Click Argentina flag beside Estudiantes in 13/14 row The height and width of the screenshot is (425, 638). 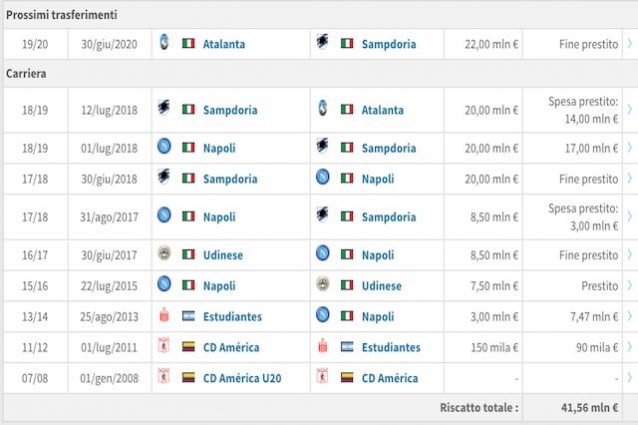point(188,316)
